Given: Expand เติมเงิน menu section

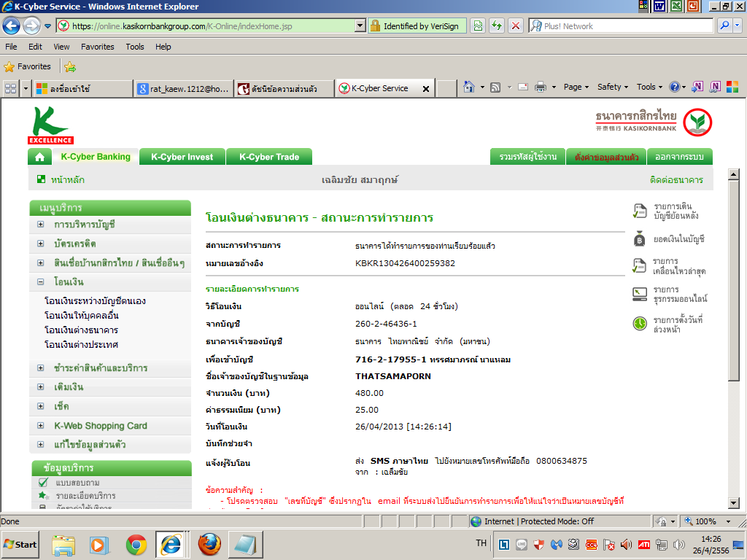Looking at the screenshot, I should click(41, 387).
